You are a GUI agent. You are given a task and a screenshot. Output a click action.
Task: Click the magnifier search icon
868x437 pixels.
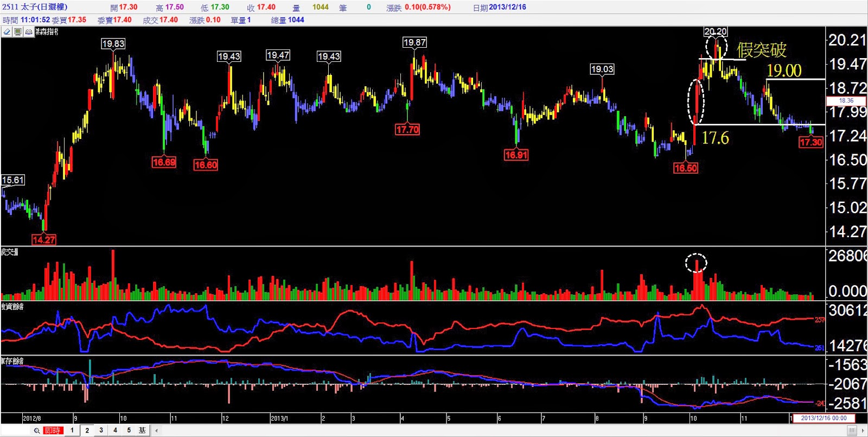(37, 430)
